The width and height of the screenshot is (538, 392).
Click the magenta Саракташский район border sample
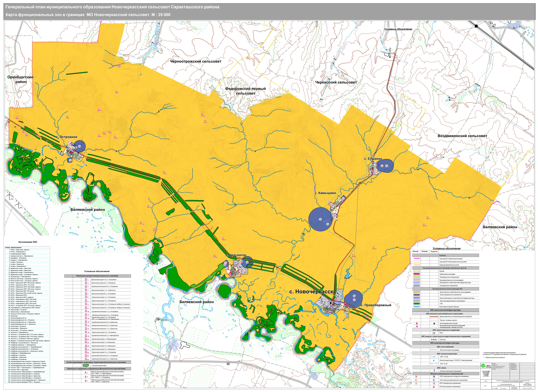(417, 258)
